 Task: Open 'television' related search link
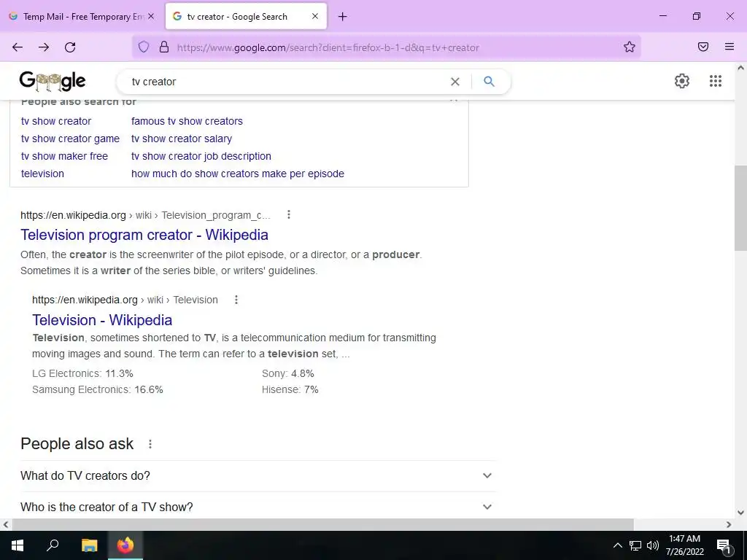coord(42,174)
